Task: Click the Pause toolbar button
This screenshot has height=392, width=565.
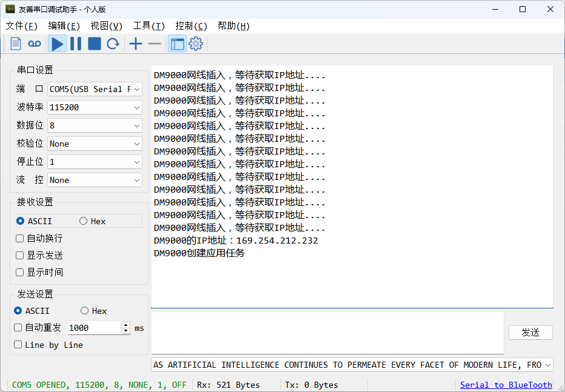Action: (x=76, y=44)
